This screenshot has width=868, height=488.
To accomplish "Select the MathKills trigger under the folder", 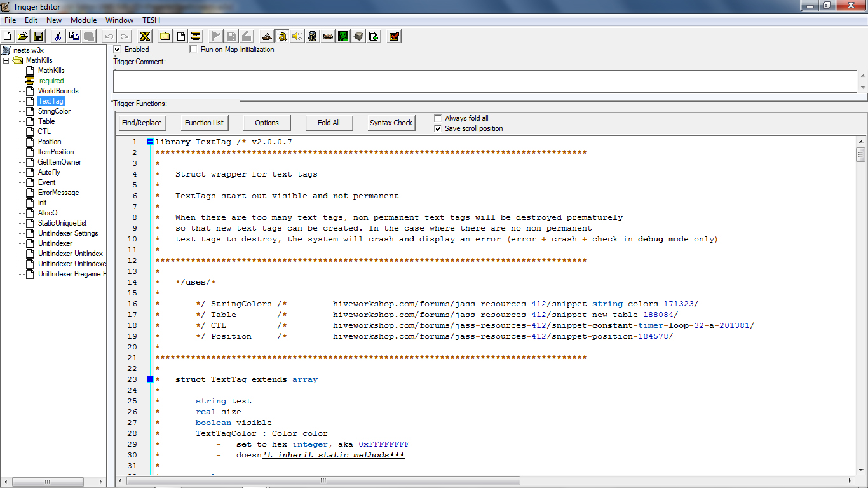I will click(x=51, y=71).
